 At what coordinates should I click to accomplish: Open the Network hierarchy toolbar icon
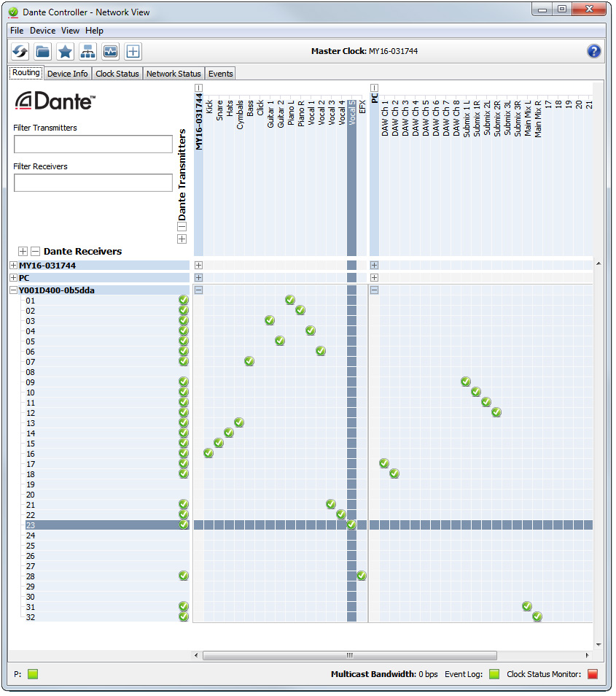coord(87,52)
